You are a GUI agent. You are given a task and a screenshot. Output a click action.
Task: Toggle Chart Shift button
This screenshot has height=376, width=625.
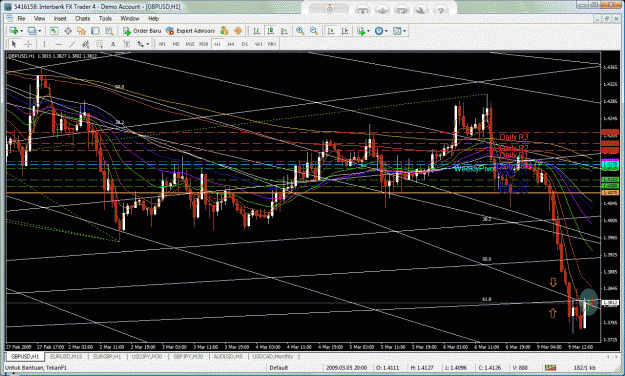pos(345,31)
